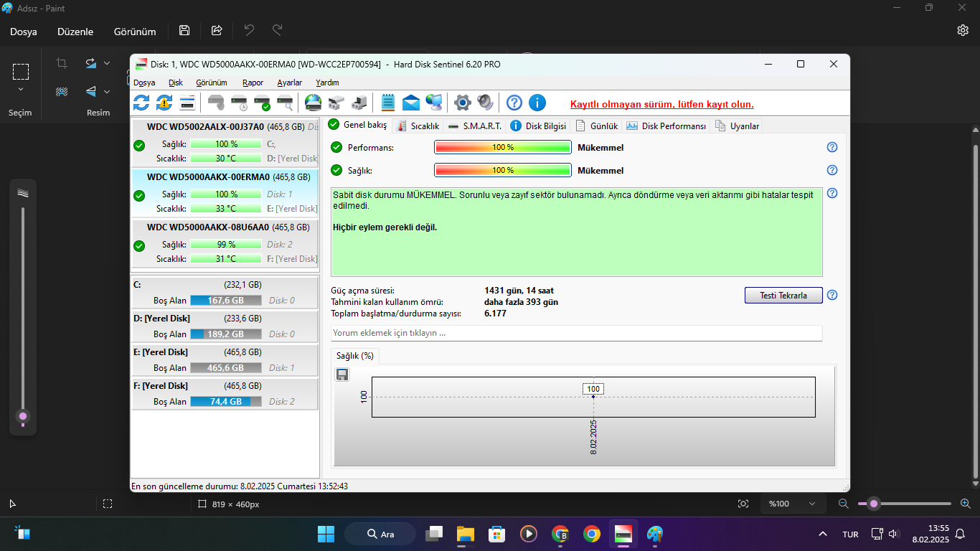Select the C: volume entry

(x=225, y=292)
